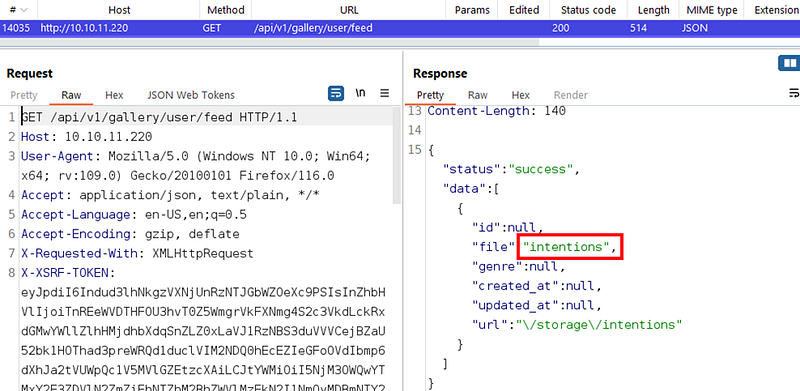Viewport: 800px width, 391px height.
Task: Click the "genre":null line in Response
Action: click(x=519, y=266)
